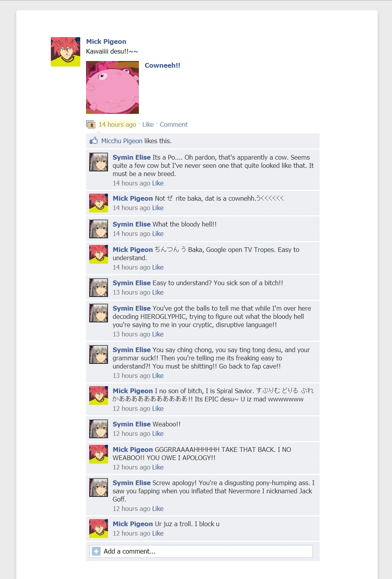Click the Comment link under the post
The height and width of the screenshot is (579, 392).
click(174, 124)
